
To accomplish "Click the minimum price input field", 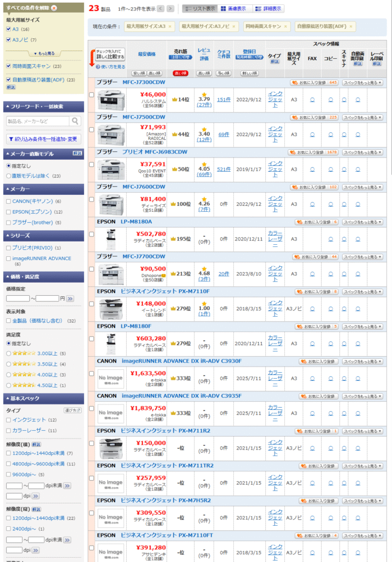I will coord(18,299).
